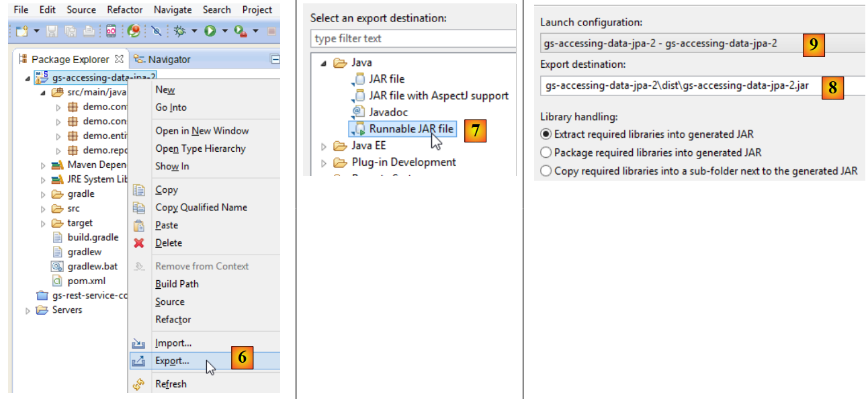The width and height of the screenshot is (868, 399).
Task: Click the Save floppy disk icon
Action: [x=53, y=31]
